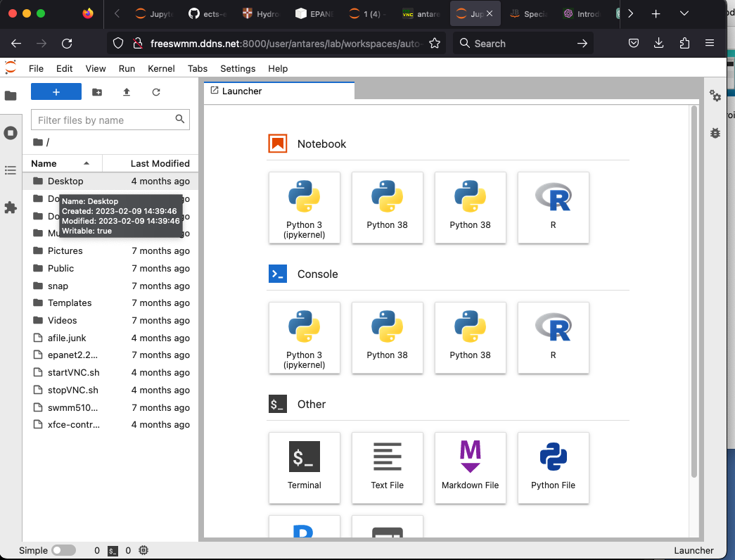Open the Help menu
The width and height of the screenshot is (735, 560).
tap(278, 68)
